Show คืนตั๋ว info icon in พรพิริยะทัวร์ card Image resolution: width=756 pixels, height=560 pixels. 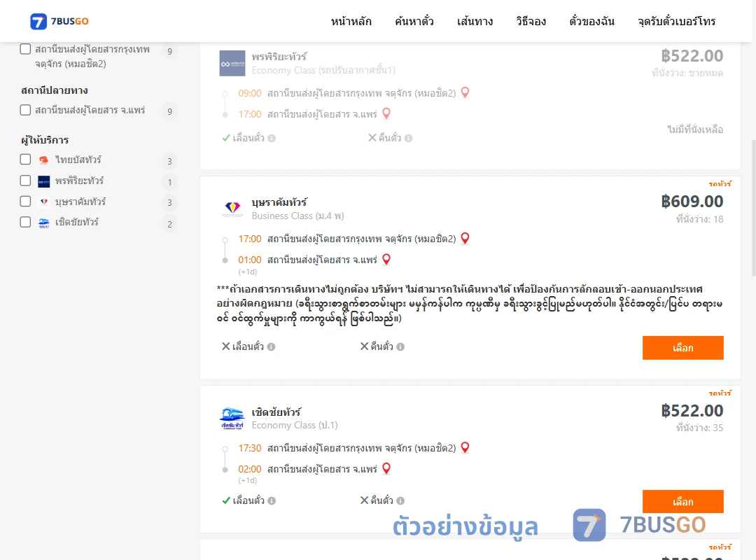coord(408,139)
